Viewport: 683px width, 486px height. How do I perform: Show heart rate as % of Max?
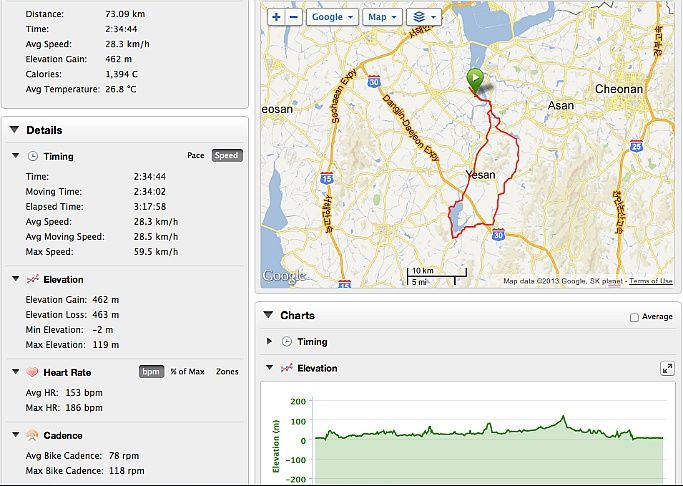[x=187, y=371]
